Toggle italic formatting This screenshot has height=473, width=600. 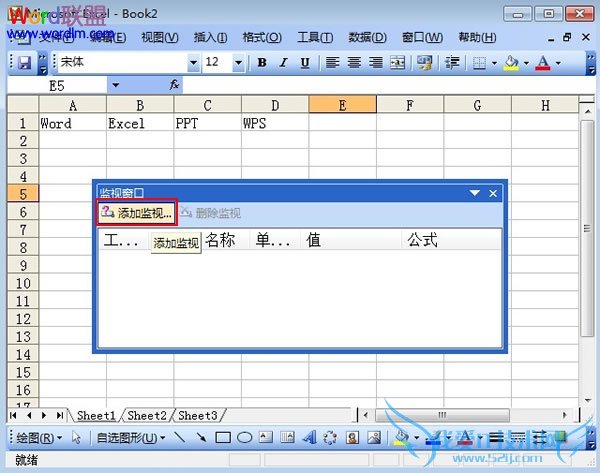tap(284, 62)
